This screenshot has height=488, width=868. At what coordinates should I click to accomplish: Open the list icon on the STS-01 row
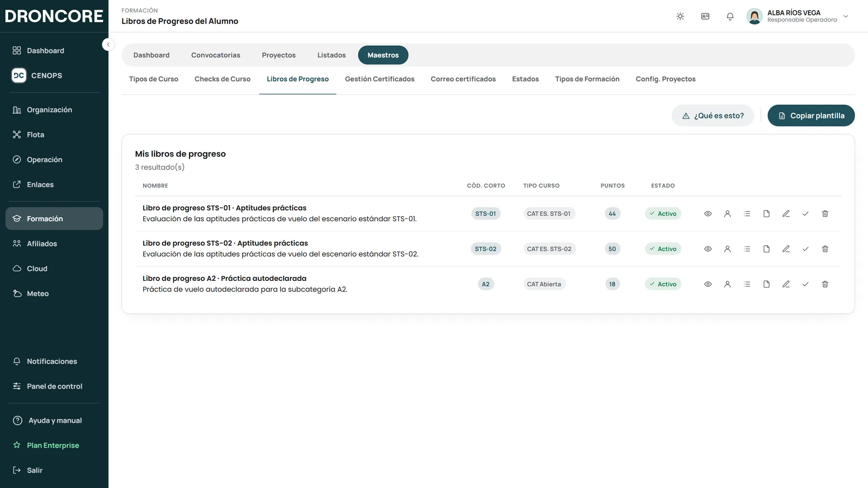[747, 213]
